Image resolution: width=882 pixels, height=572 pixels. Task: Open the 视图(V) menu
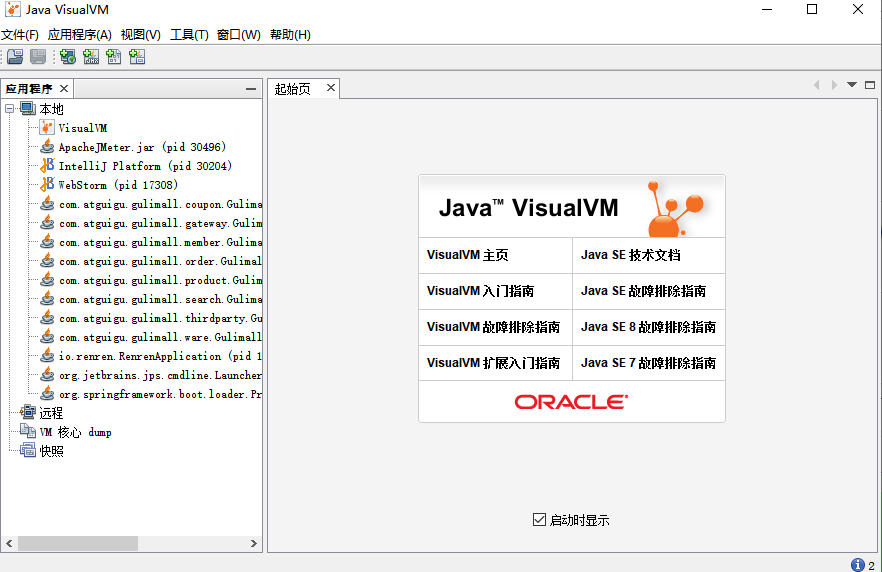(141, 35)
